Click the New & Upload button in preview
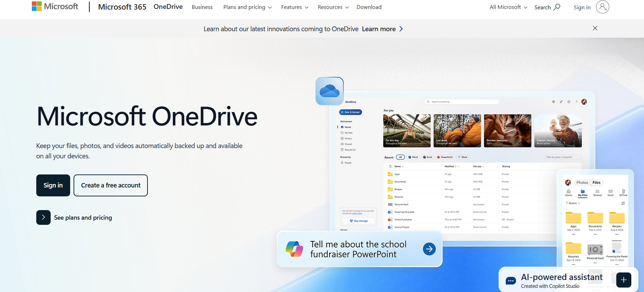Image resolution: width=644 pixels, height=292 pixels. [350, 112]
